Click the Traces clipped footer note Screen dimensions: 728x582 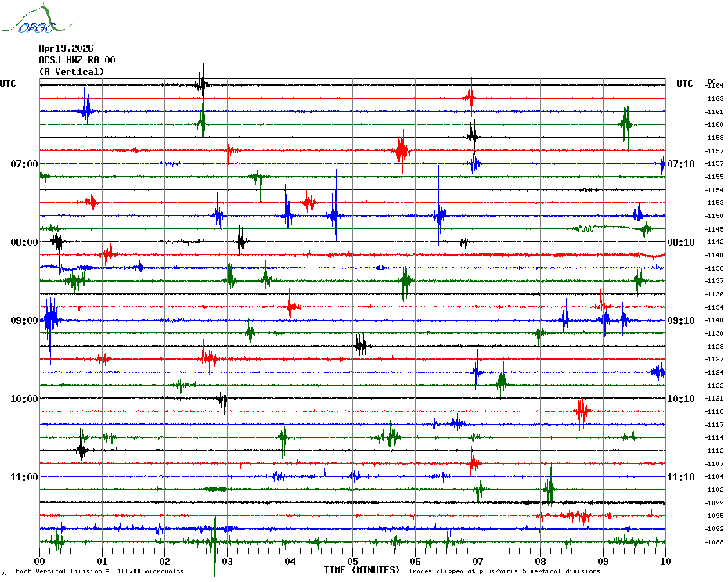[x=504, y=572]
